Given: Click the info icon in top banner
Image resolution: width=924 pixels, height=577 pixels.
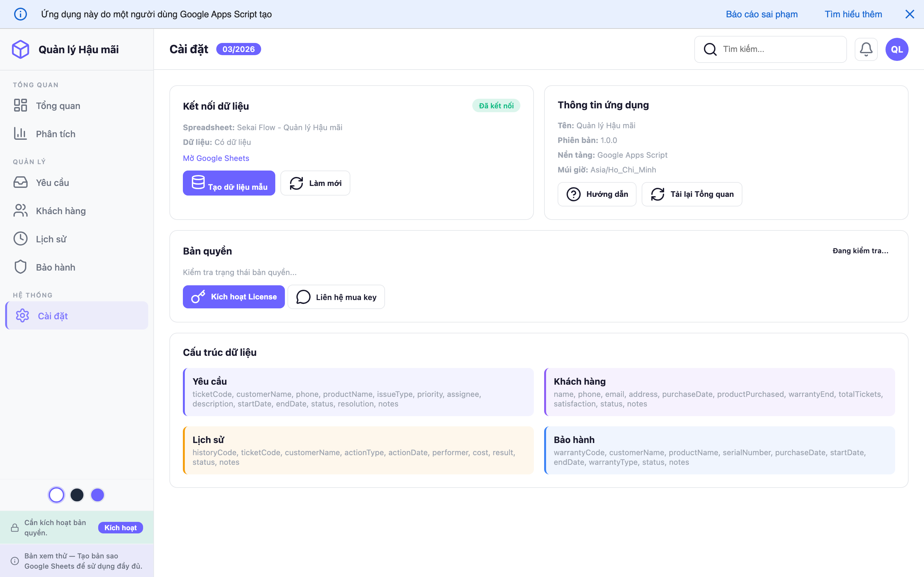Looking at the screenshot, I should click(x=21, y=14).
